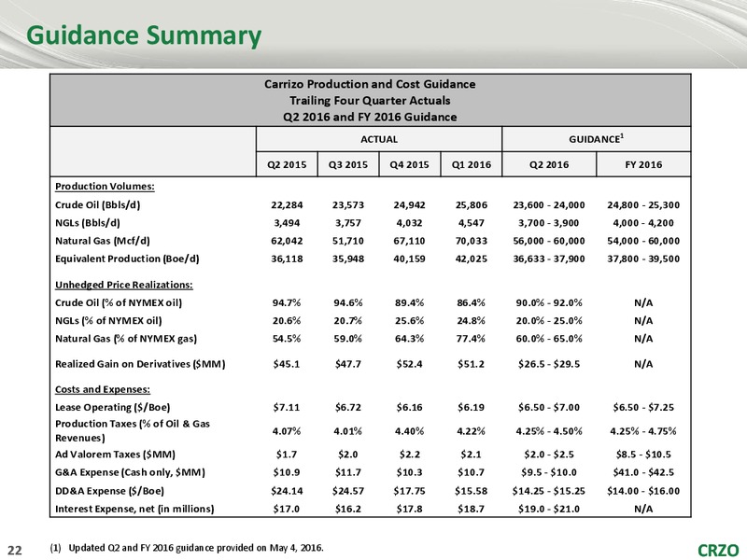The image size is (747, 560).
Task: Select the 'GUIDANCE' column group header
Action: [596, 139]
